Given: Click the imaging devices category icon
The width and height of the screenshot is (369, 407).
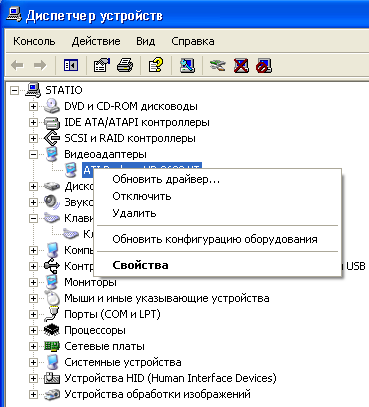Looking at the screenshot, I should [x=52, y=394].
